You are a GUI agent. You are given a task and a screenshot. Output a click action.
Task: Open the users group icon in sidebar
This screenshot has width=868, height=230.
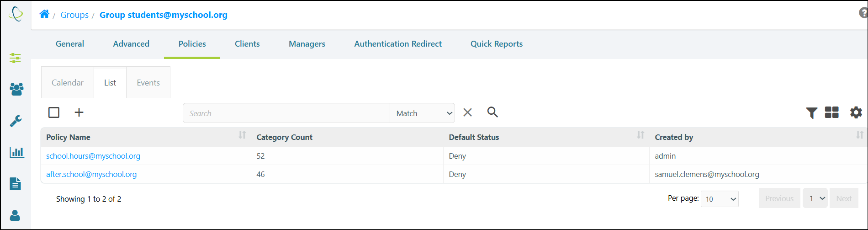(x=16, y=89)
